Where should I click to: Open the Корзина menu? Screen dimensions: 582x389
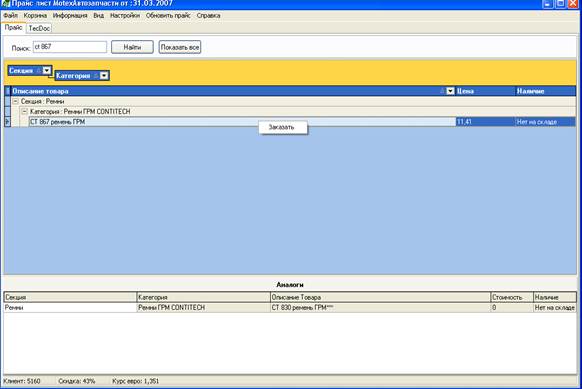[35, 16]
